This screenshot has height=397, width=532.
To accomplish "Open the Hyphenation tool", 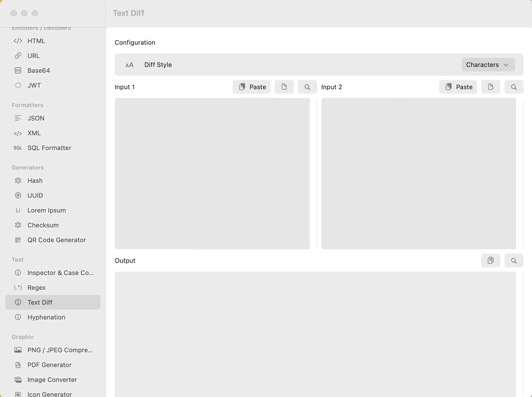I will tap(52, 317).
